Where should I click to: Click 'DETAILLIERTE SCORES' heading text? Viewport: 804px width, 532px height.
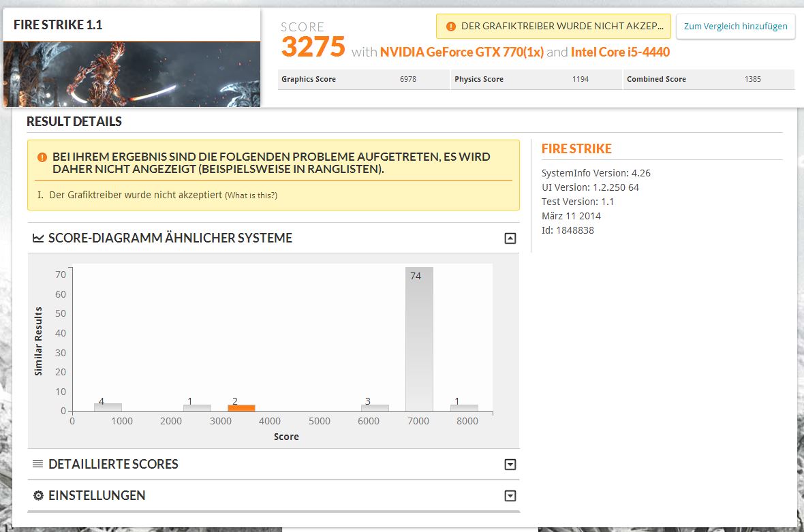(x=113, y=465)
